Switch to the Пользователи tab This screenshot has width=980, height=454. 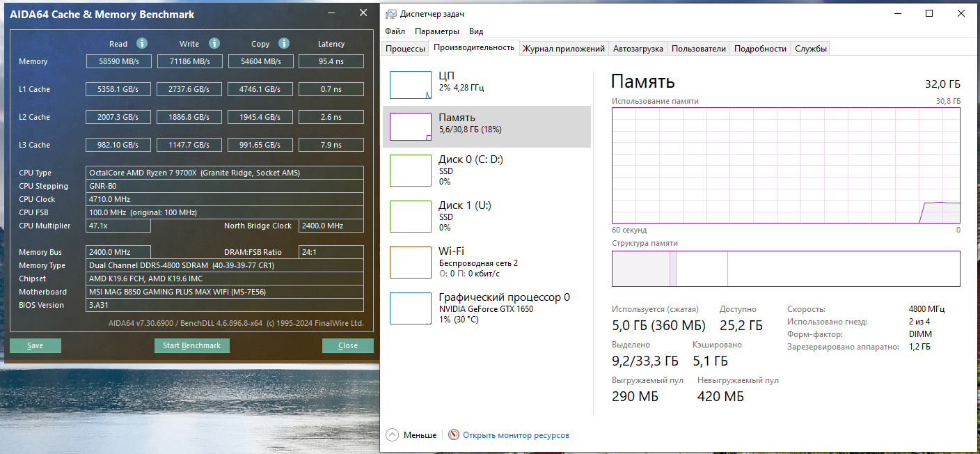tap(699, 49)
